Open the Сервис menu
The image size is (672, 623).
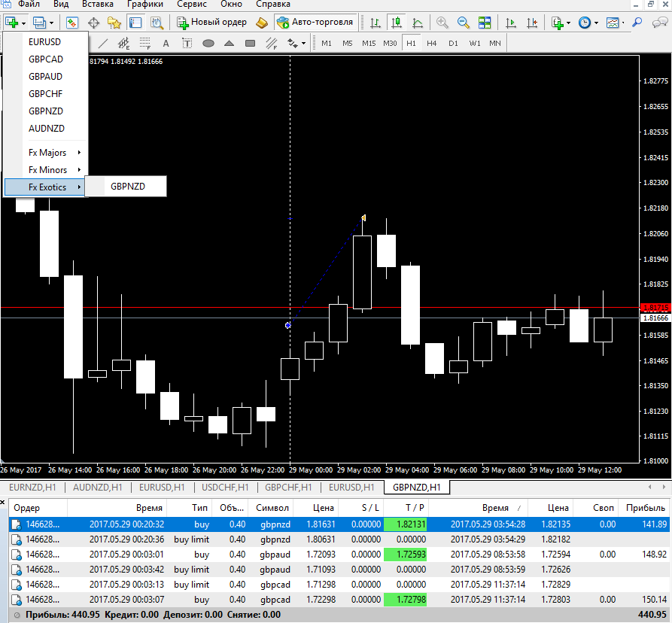coord(192,5)
